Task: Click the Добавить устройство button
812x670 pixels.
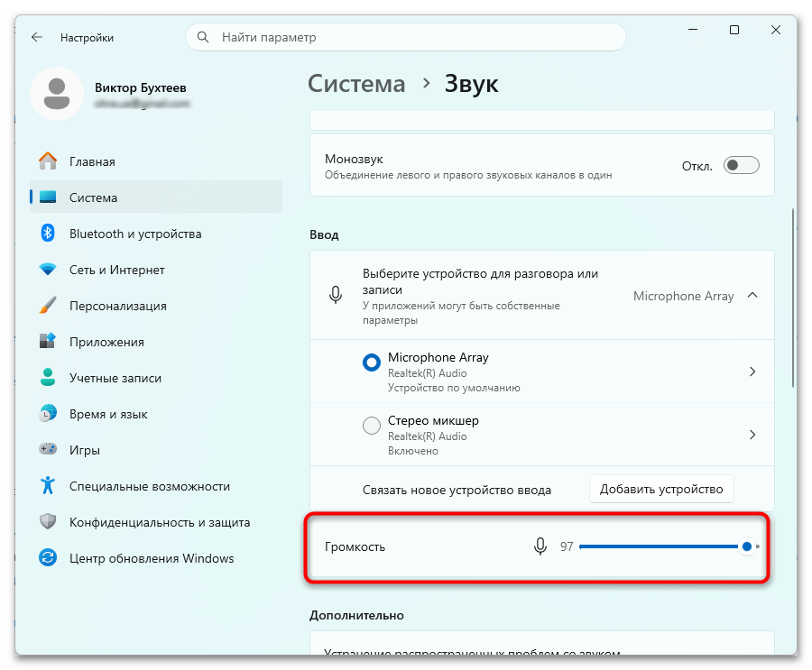Action: (x=661, y=489)
